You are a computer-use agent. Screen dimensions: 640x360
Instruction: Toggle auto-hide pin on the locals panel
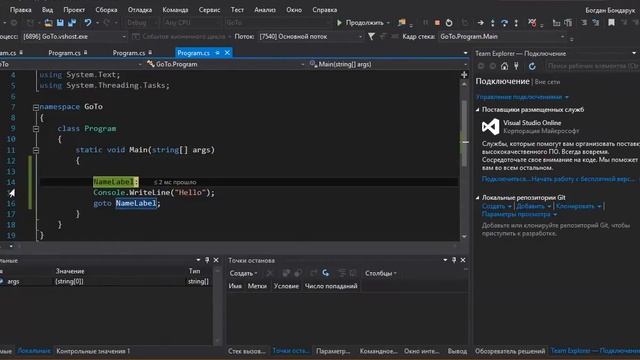click(207, 260)
